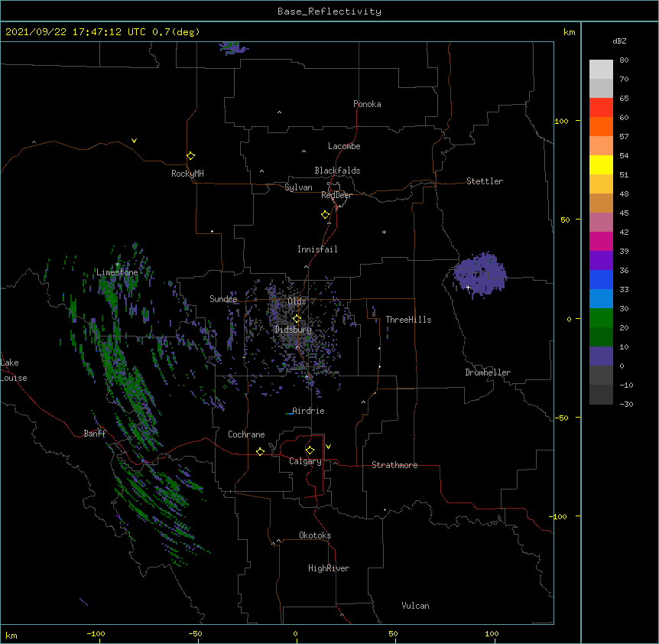Click the Cochrane town label

[x=246, y=434]
